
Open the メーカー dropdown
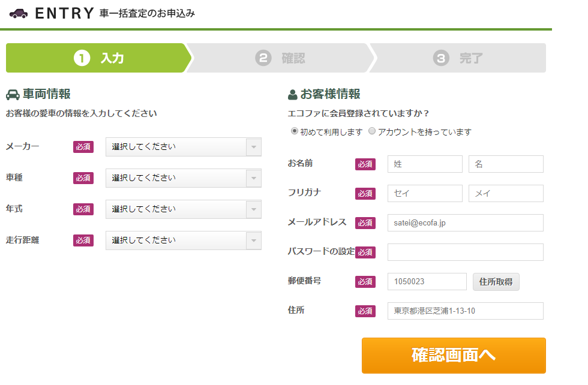coord(183,147)
